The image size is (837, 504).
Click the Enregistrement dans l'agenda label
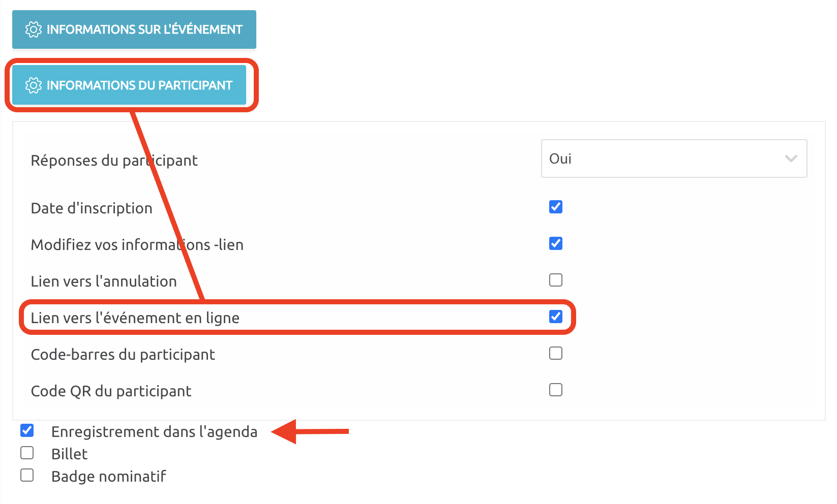pos(154,432)
